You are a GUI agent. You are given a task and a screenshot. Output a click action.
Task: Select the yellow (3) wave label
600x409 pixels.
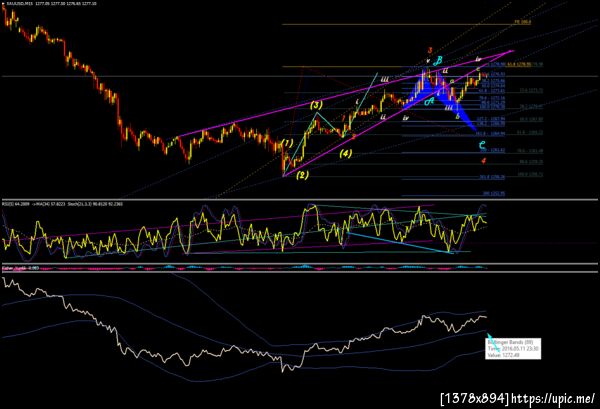[x=316, y=104]
